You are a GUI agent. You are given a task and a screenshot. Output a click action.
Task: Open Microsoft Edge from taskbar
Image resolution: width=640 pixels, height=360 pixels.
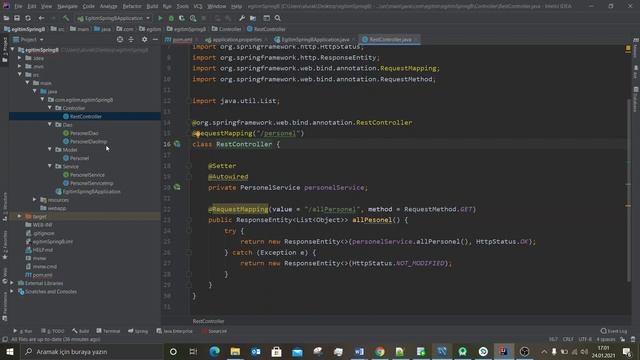point(214,351)
